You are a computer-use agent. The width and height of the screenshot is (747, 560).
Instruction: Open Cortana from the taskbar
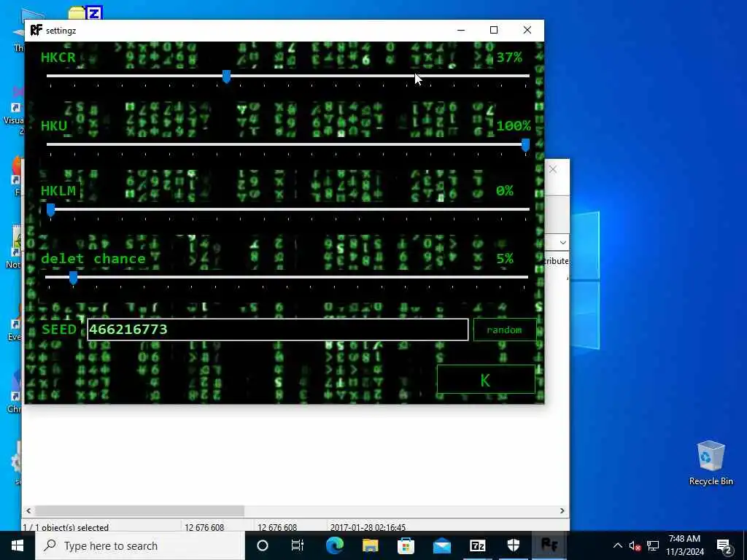coord(263,545)
